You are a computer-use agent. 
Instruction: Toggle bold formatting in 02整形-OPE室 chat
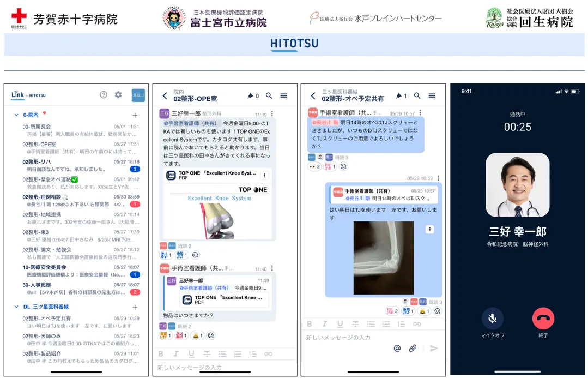161,354
